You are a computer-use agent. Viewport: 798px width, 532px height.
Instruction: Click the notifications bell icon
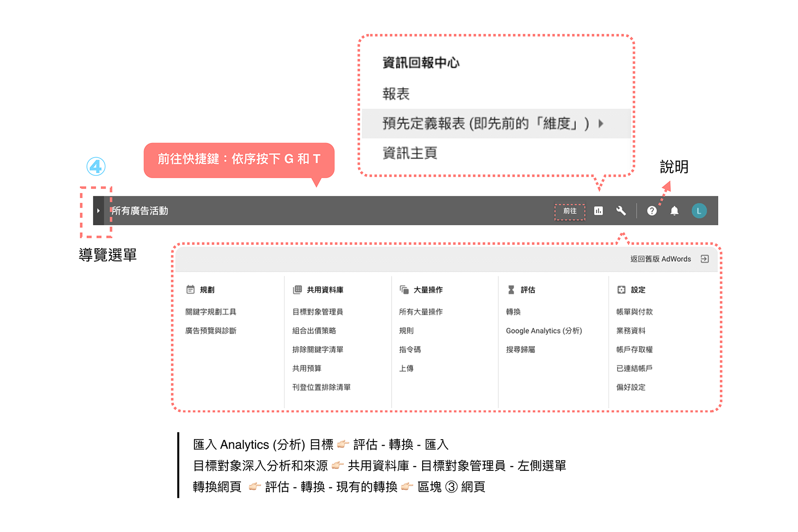(x=674, y=211)
